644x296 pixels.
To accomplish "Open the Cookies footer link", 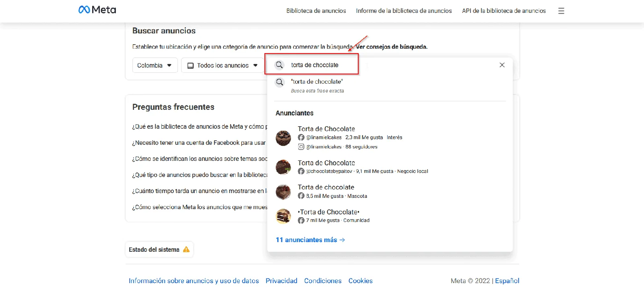I will tap(361, 281).
